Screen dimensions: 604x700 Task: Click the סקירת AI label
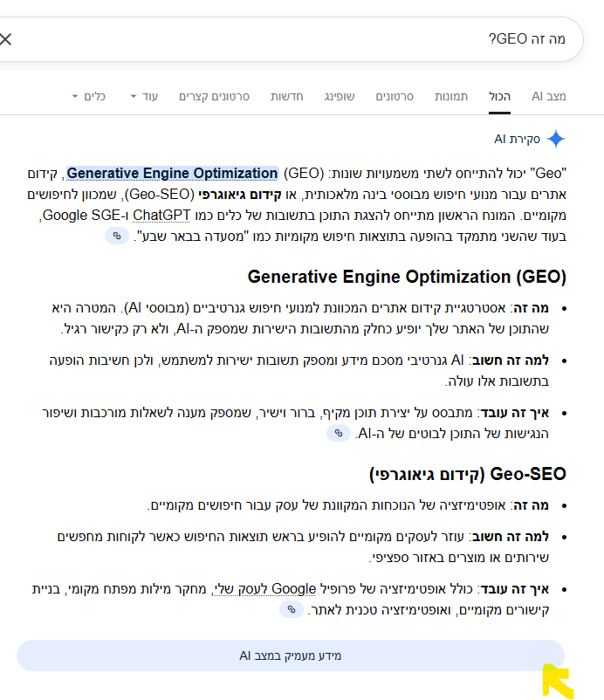(x=517, y=140)
